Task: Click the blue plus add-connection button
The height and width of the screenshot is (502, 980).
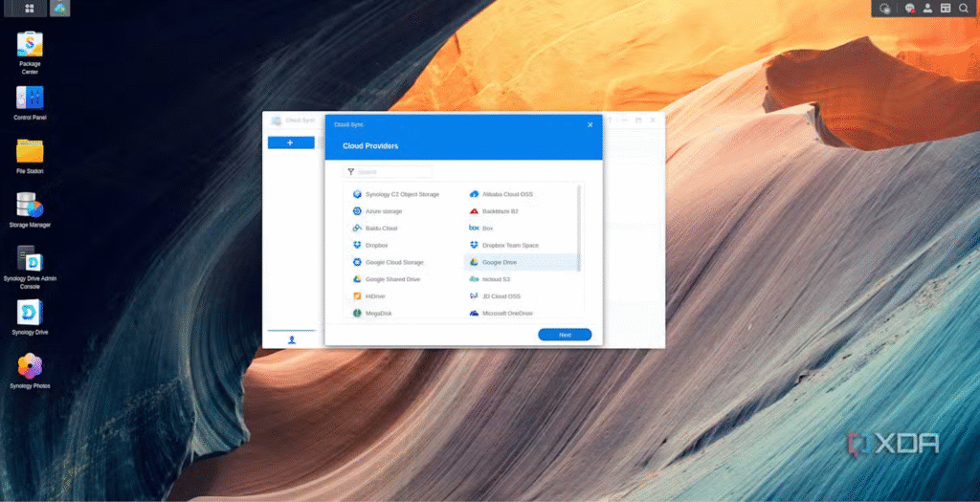Action: click(x=290, y=142)
